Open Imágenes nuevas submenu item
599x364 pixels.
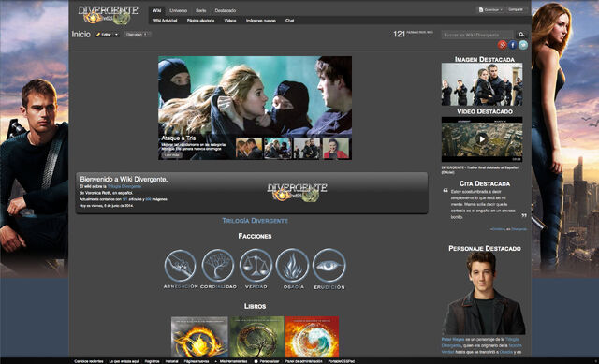[261, 21]
